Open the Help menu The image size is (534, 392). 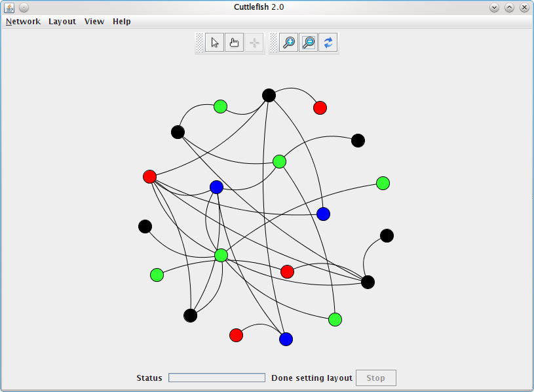122,22
